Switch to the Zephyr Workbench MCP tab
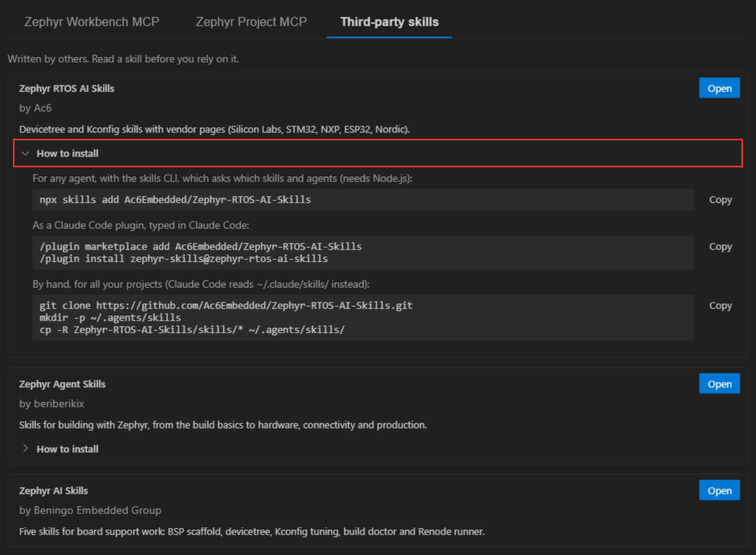Image resolution: width=756 pixels, height=555 pixels. click(x=92, y=22)
